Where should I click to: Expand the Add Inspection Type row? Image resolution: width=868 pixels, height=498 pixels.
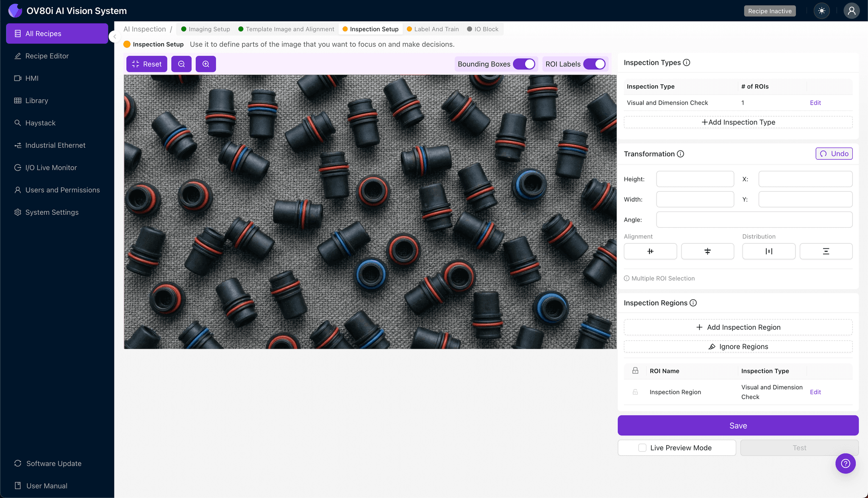pyautogui.click(x=738, y=122)
